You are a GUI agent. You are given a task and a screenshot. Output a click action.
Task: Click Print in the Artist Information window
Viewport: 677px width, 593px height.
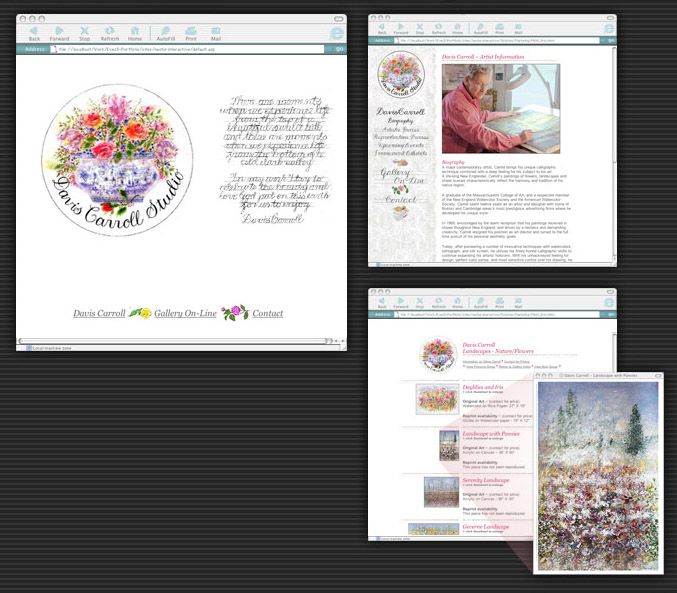point(500,29)
